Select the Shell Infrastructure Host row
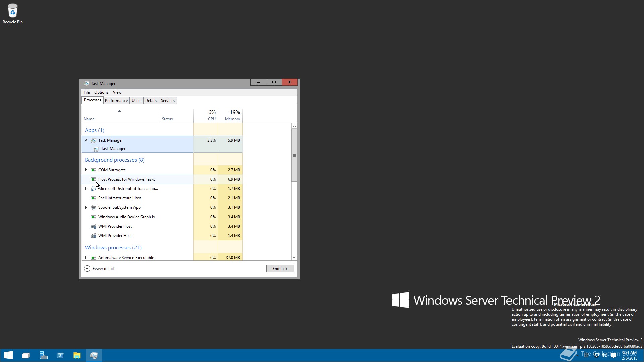Image resolution: width=644 pixels, height=362 pixels. tap(162, 198)
